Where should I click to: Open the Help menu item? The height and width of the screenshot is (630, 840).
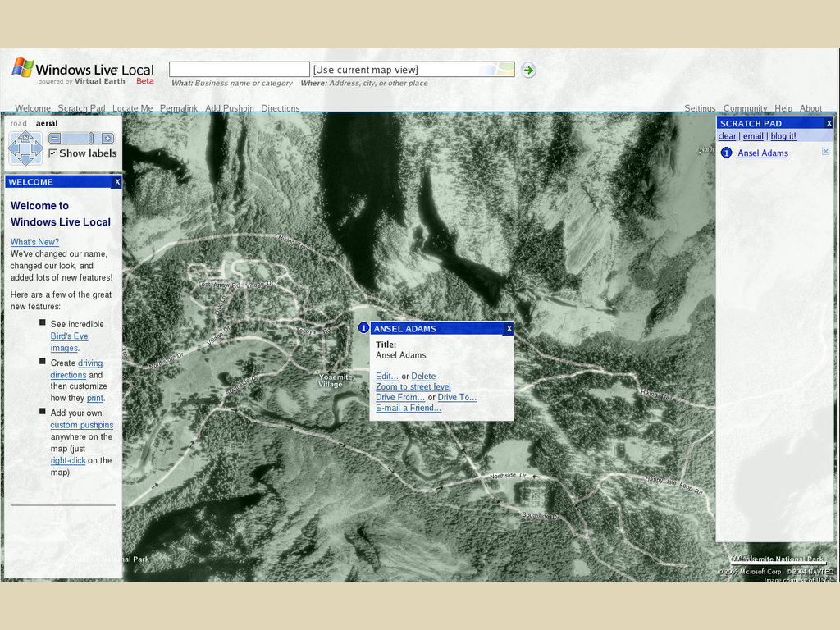tap(783, 108)
